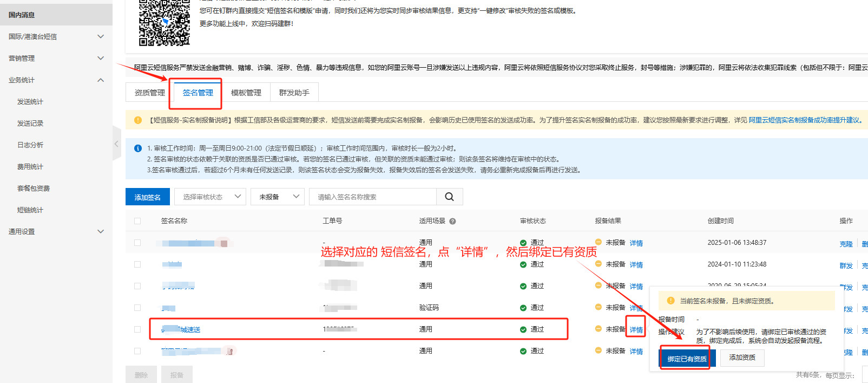Click the DingTalk group QR code image
This screenshot has width=868, height=383.
165,22
